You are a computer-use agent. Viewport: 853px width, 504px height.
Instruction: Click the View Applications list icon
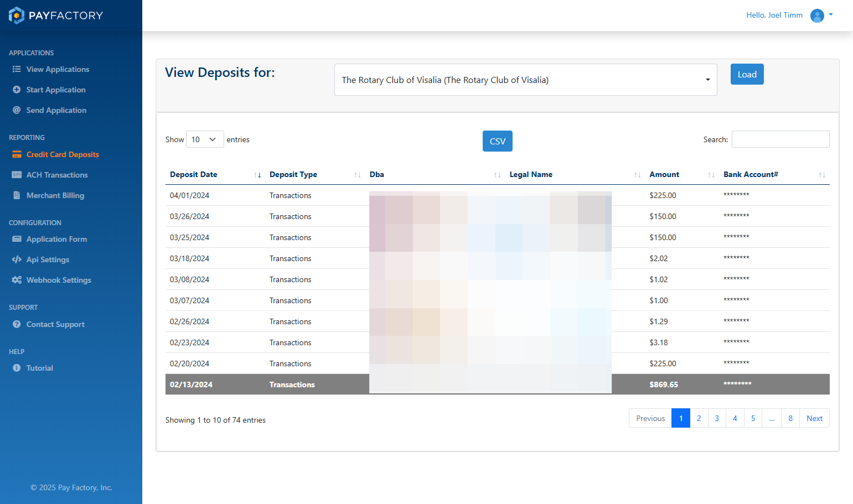(x=17, y=69)
